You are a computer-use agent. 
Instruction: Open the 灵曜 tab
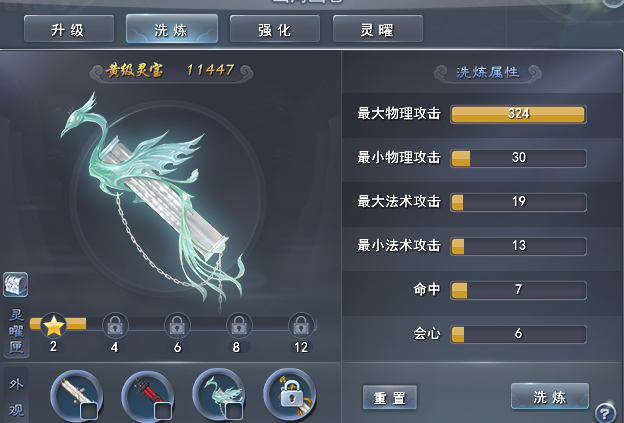point(378,29)
